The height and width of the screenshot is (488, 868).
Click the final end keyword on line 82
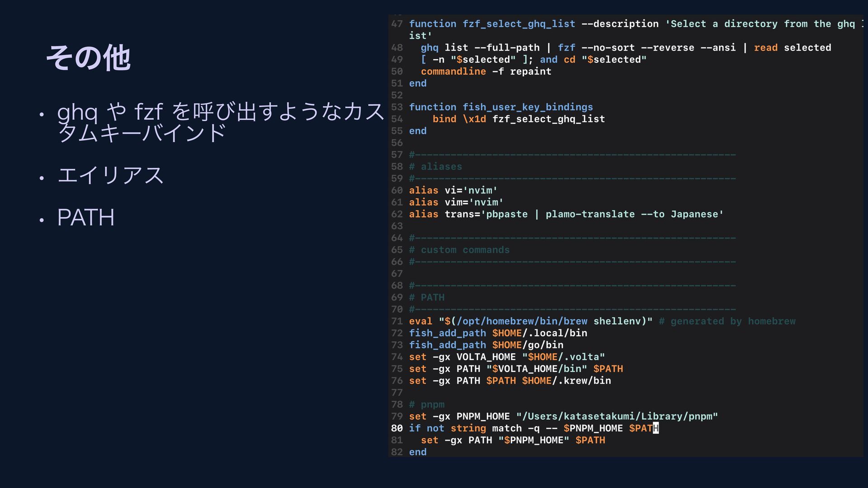point(417,452)
